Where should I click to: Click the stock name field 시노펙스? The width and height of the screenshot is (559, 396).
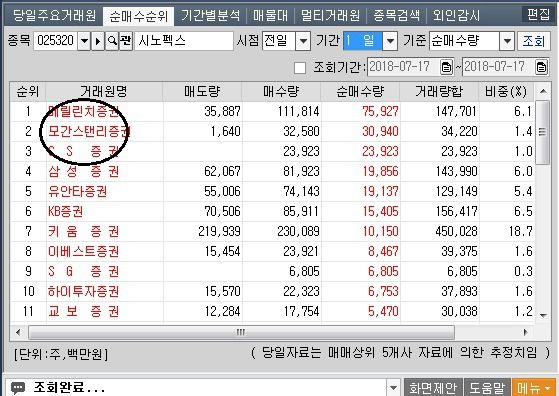coord(184,41)
